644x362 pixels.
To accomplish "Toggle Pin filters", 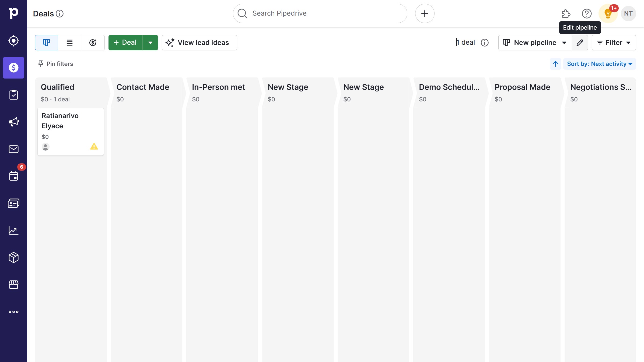I will click(x=55, y=64).
